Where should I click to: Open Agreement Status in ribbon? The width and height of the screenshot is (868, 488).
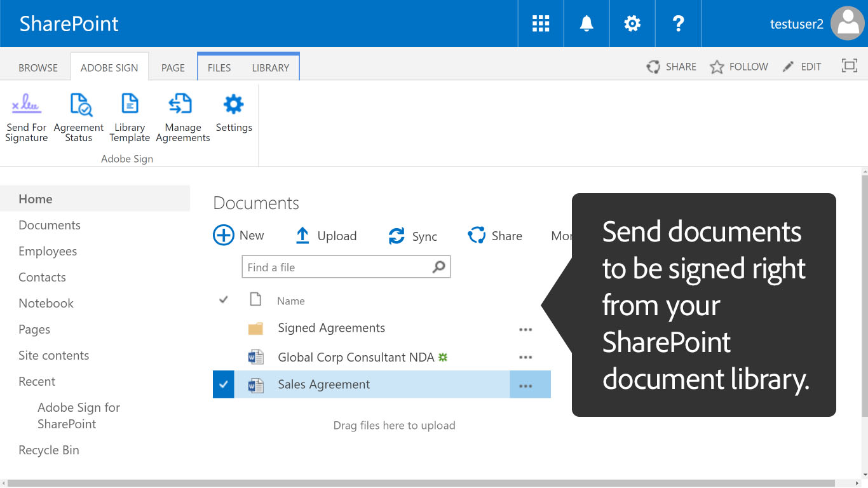79,118
